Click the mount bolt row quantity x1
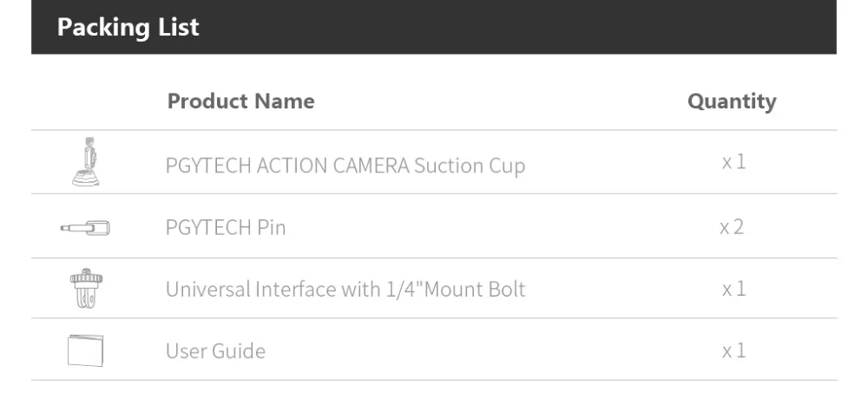 733,289
